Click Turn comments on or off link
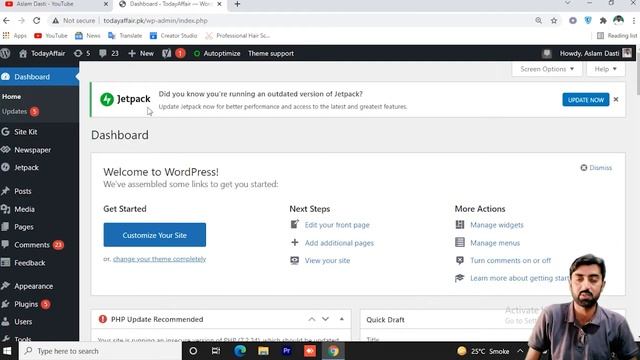Screen dimensions: 640x360 click(x=510, y=260)
